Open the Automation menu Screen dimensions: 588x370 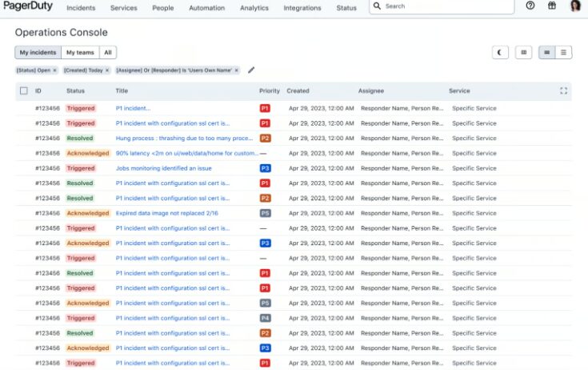207,8
